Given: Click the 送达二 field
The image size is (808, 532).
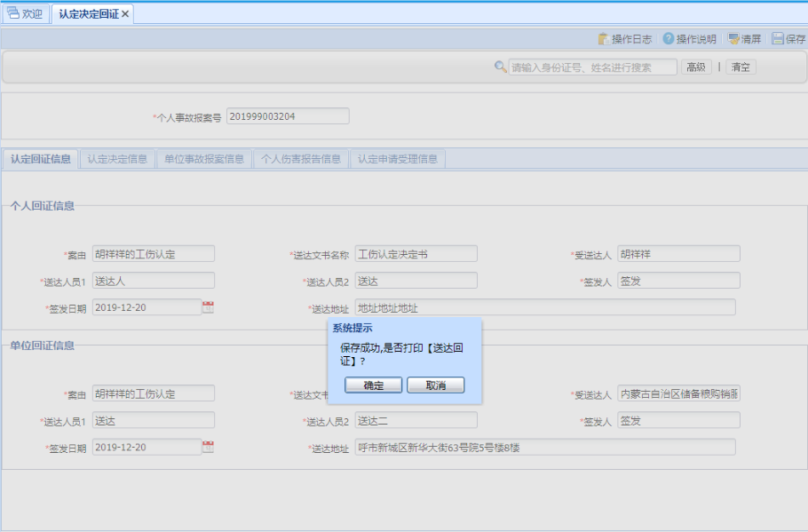Looking at the screenshot, I should tap(416, 420).
